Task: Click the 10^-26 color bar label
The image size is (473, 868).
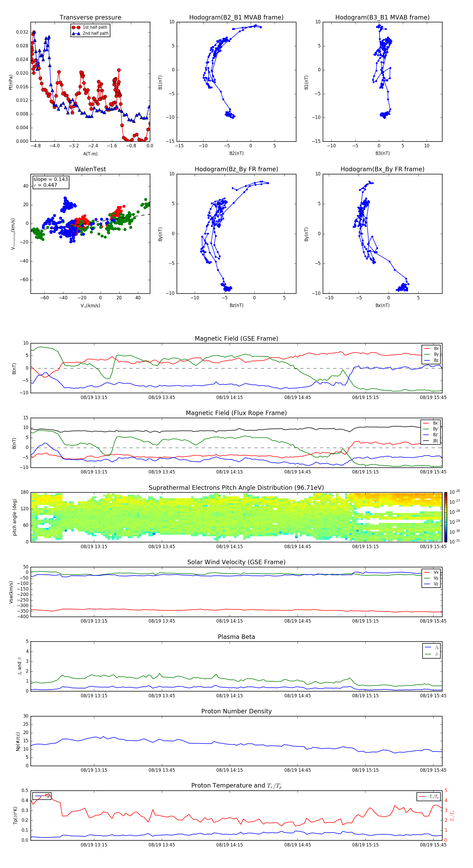Action: [x=455, y=492]
